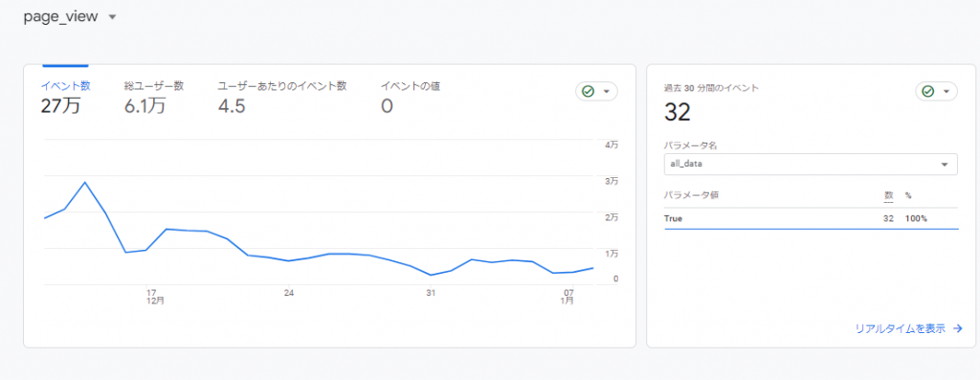The image size is (980, 380).
Task: Click the % column header
Action: (908, 195)
